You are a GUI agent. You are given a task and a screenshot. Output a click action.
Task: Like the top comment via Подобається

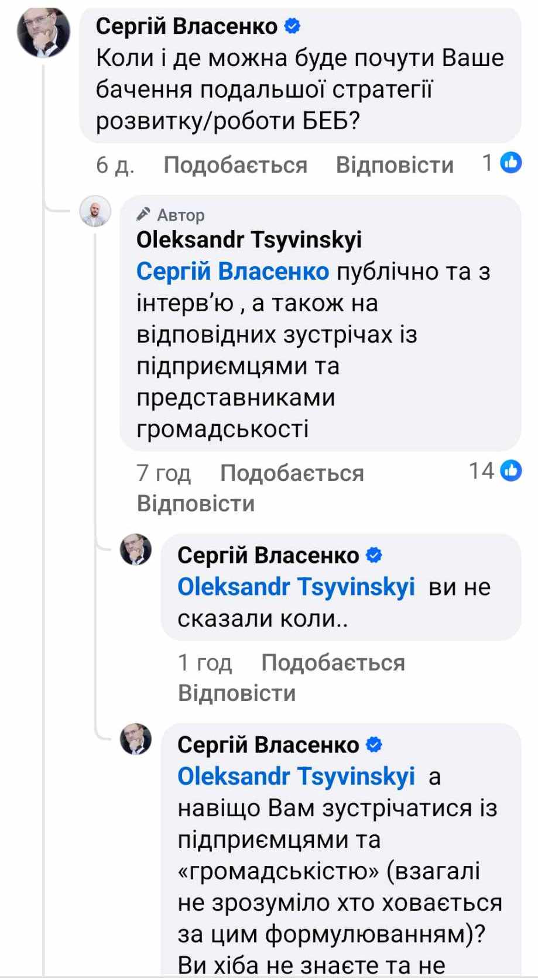pyautogui.click(x=235, y=165)
